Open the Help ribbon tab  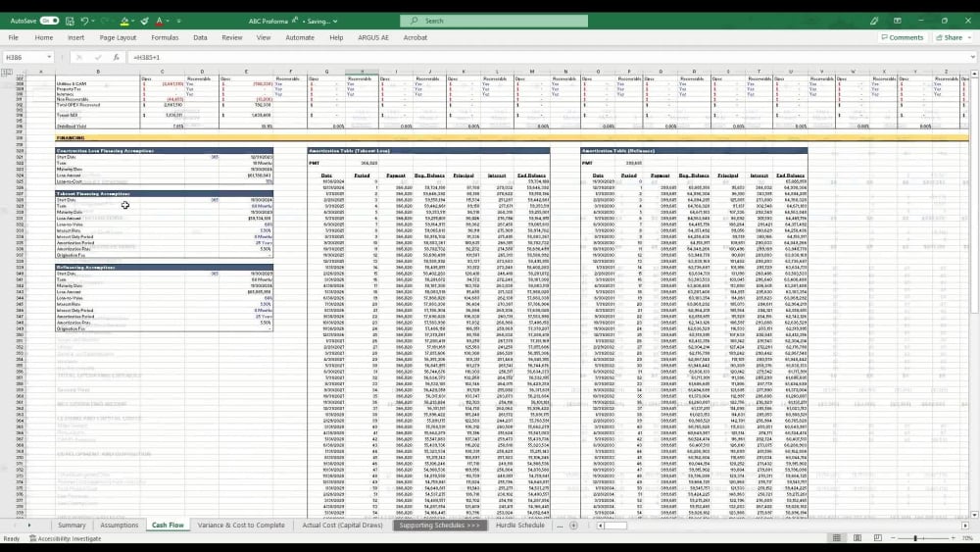[336, 37]
